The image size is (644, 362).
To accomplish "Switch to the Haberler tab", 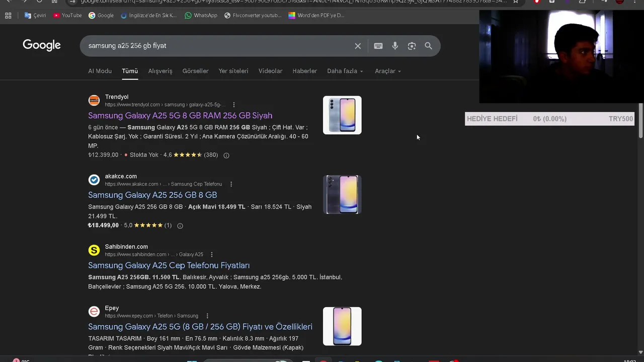I will point(305,71).
